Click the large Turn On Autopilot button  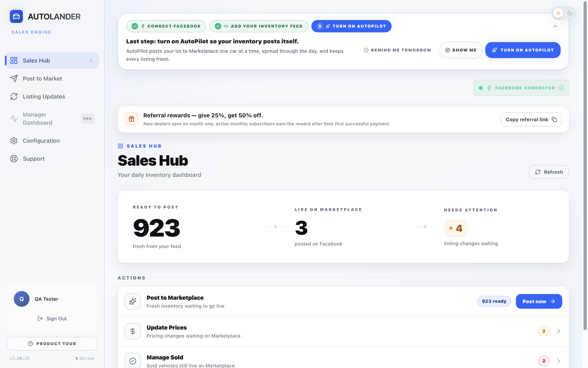point(523,50)
